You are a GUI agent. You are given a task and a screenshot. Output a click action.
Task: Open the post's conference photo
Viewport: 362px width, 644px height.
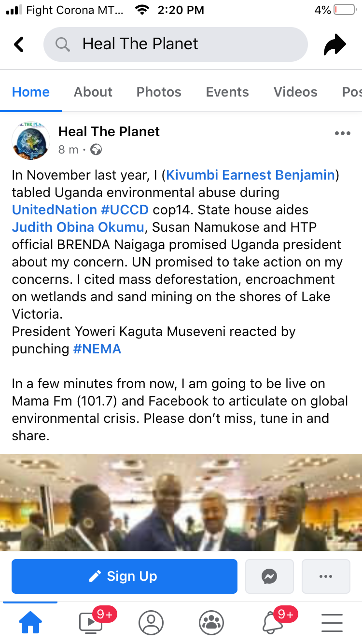(x=181, y=502)
